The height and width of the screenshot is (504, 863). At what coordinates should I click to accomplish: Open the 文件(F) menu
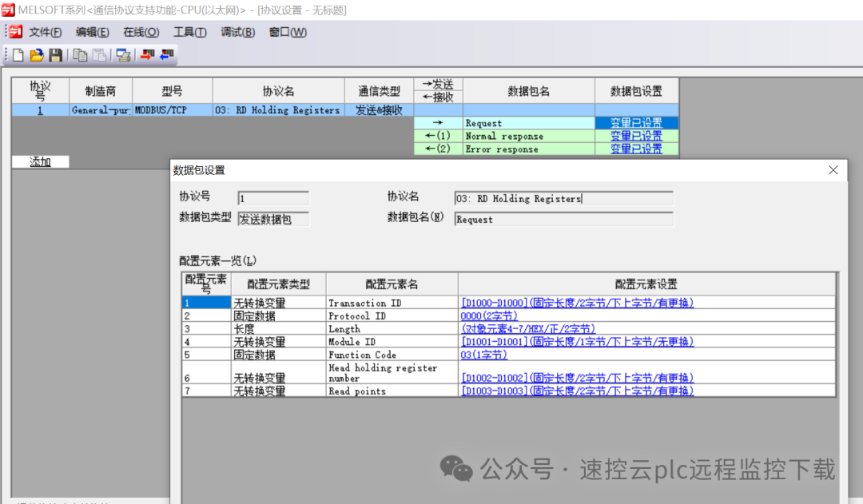pyautogui.click(x=45, y=33)
